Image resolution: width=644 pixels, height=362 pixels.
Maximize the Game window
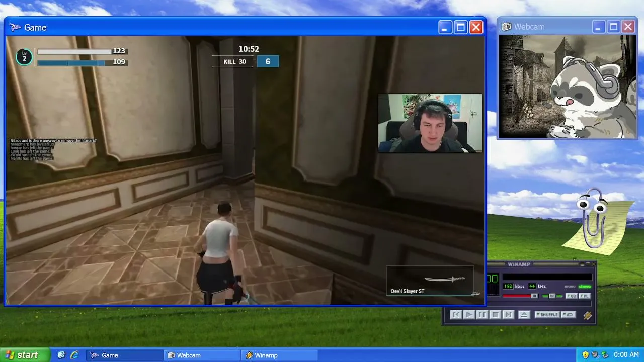tap(460, 27)
